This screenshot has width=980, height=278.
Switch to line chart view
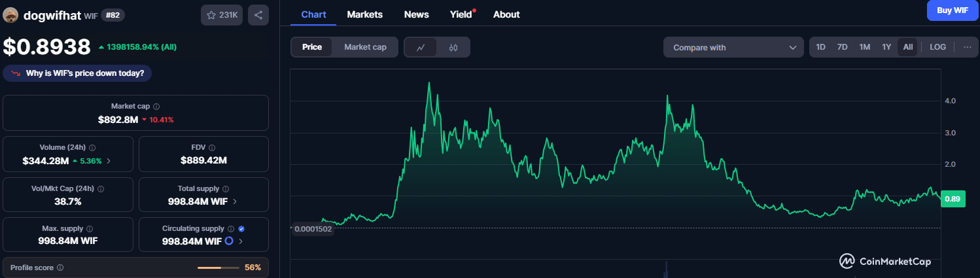click(x=421, y=47)
